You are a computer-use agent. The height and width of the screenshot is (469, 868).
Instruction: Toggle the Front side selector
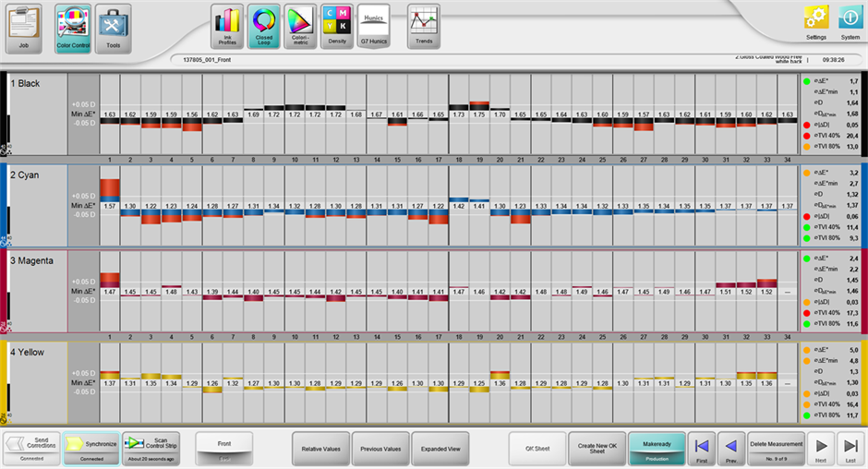point(223,448)
